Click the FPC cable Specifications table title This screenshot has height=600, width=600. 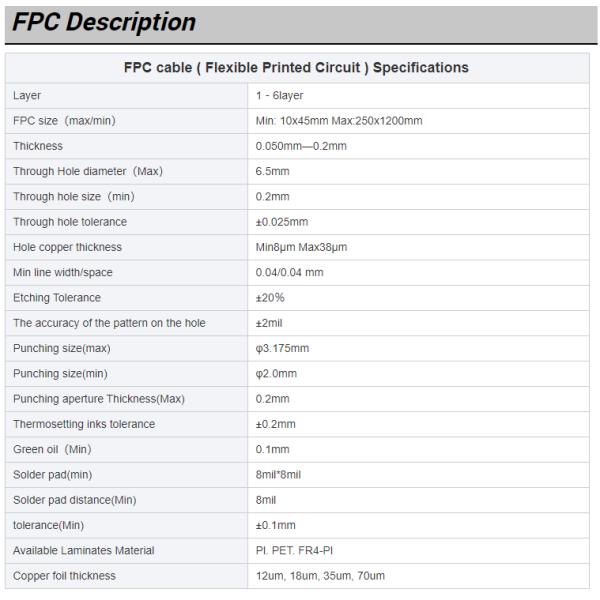coord(296,68)
